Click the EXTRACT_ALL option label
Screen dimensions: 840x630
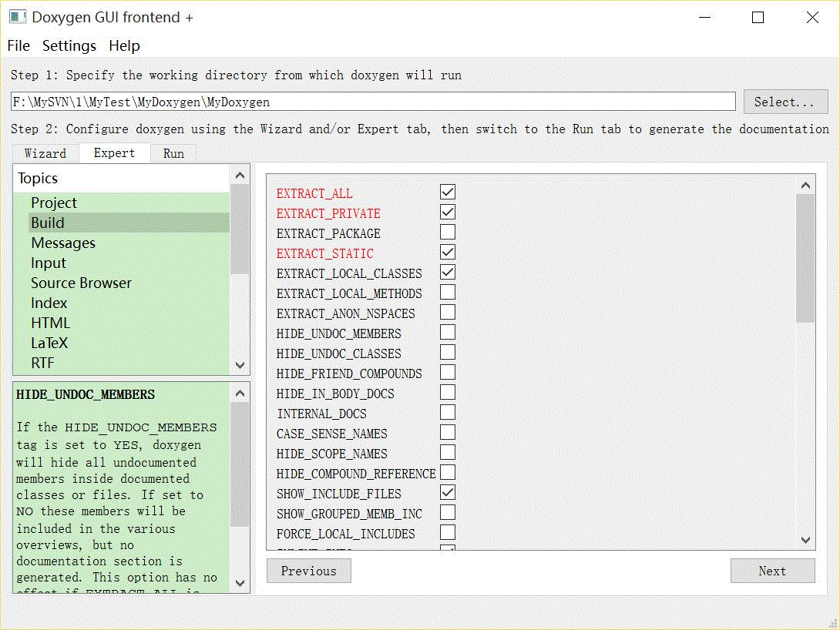click(x=314, y=193)
